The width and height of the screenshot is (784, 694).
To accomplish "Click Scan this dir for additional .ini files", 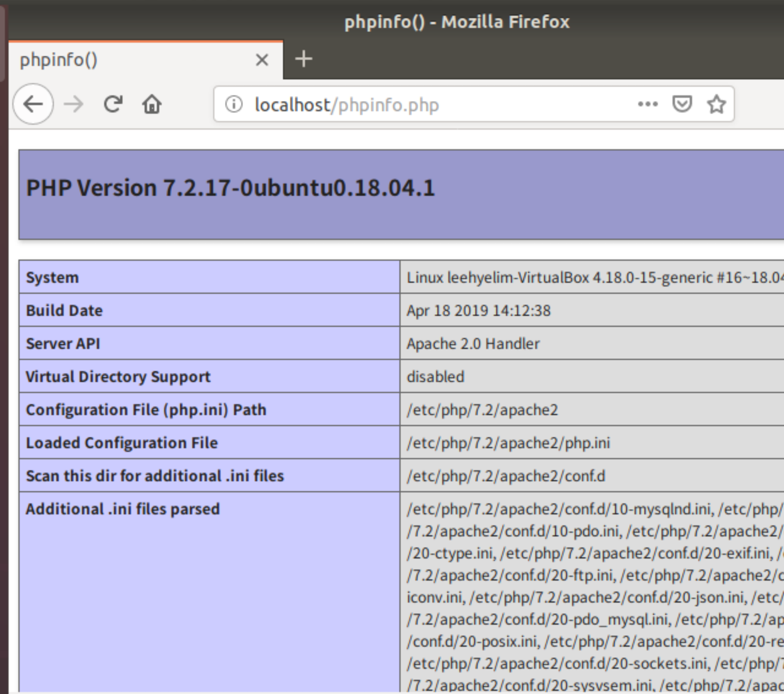I will (155, 476).
